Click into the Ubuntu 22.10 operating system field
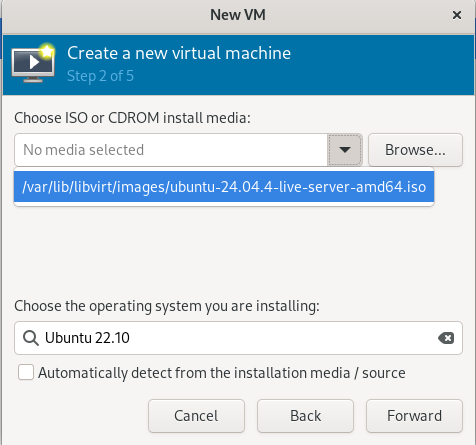 238,338
